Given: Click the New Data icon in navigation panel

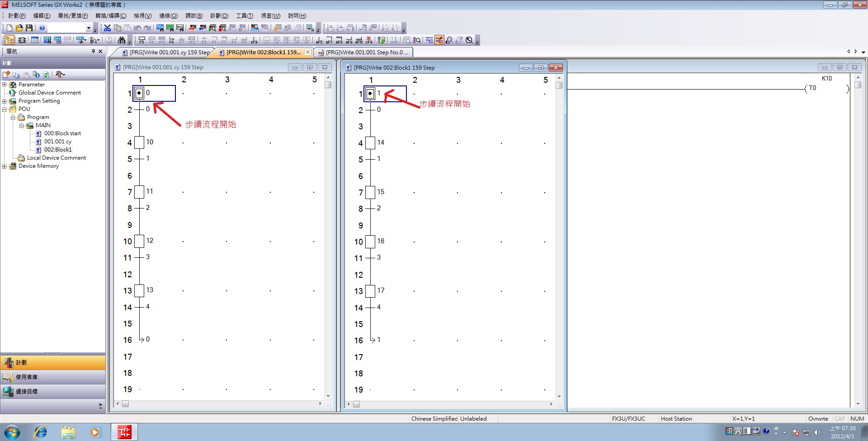Looking at the screenshot, I should coord(6,75).
